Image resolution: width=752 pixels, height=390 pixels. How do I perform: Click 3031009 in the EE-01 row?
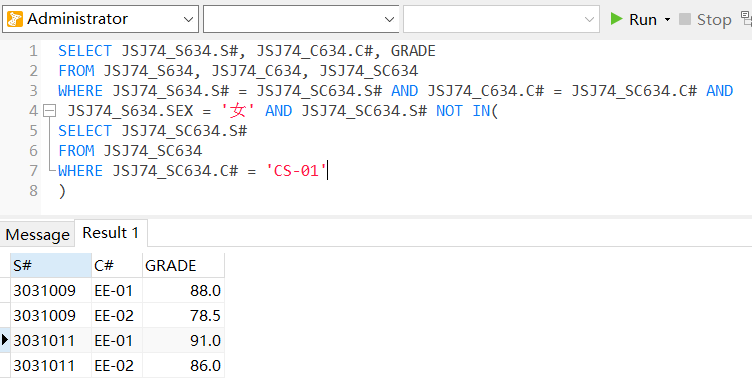tap(51, 290)
